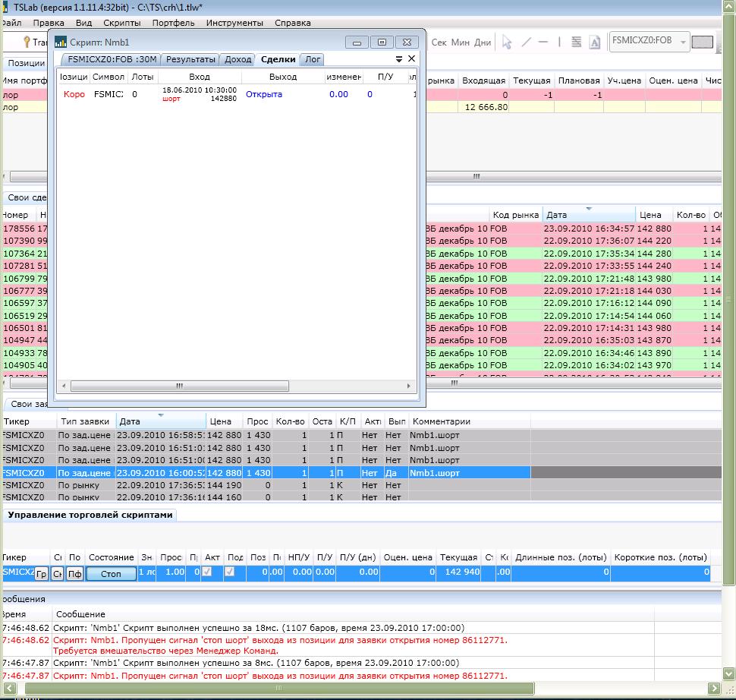Viewport: 736px width, 700px height.
Task: Click the Nmb1 script window chart icon
Action: point(60,43)
